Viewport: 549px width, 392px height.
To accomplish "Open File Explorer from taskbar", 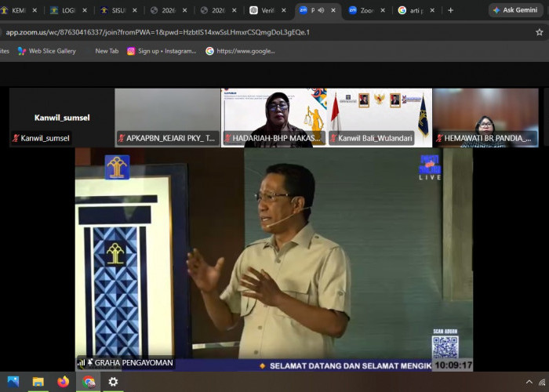I will 38,382.
